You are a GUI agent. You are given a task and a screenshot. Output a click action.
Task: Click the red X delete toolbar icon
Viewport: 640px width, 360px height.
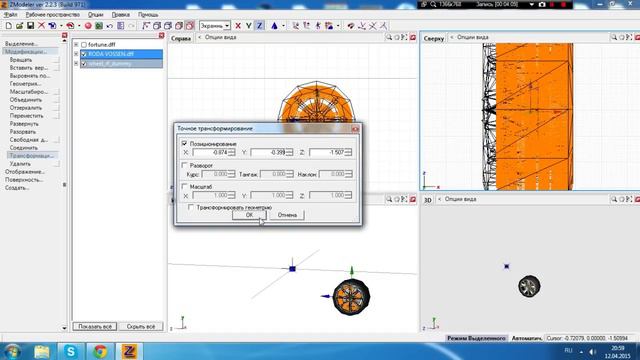[41, 26]
